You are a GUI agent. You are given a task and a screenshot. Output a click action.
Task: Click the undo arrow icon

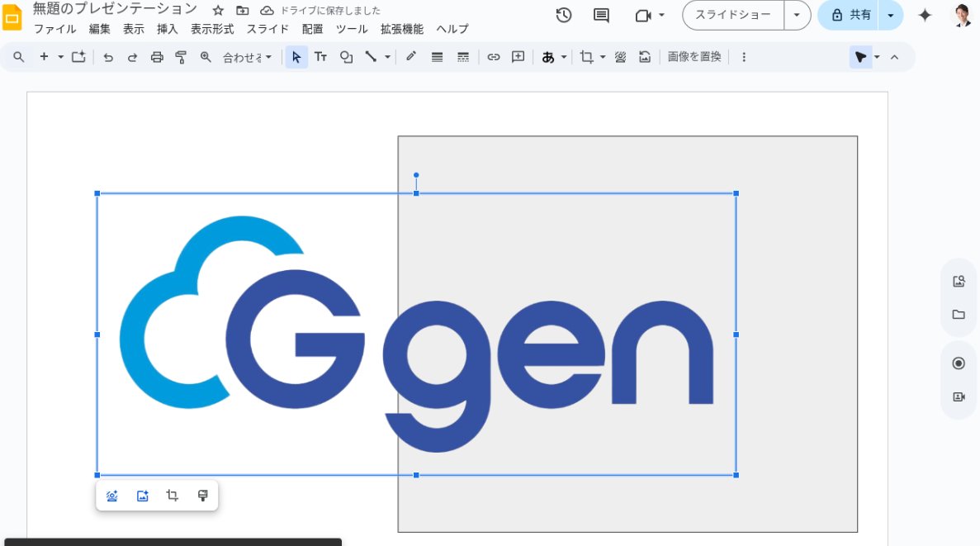tap(108, 57)
